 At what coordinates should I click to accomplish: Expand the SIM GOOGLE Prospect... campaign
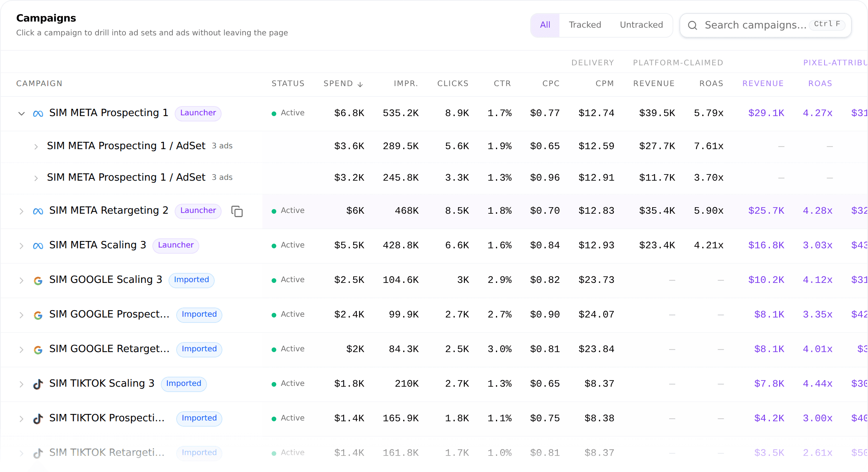pos(22,315)
